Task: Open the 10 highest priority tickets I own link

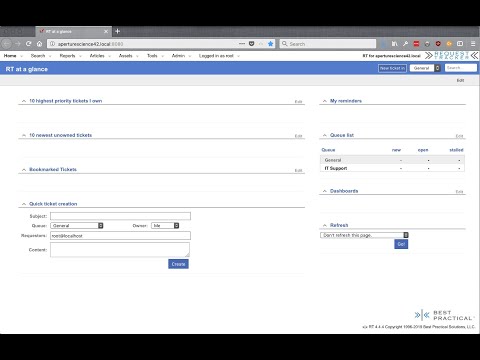Action: tap(66, 101)
